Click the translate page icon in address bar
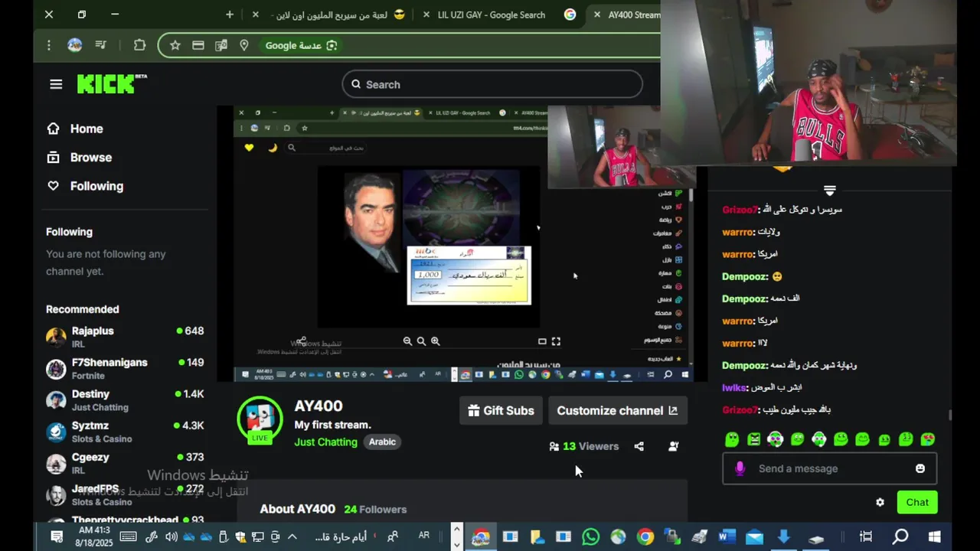Viewport: 980px width, 551px height. pyautogui.click(x=221, y=45)
